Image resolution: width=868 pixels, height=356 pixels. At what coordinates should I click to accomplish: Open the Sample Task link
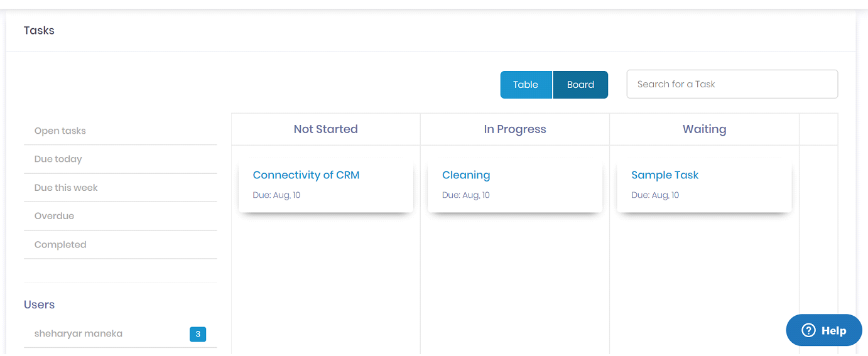click(665, 175)
